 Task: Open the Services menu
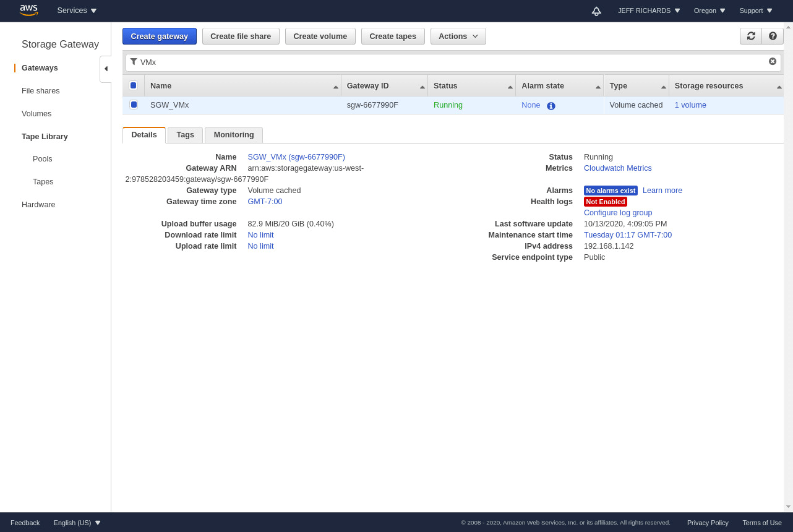tap(76, 11)
